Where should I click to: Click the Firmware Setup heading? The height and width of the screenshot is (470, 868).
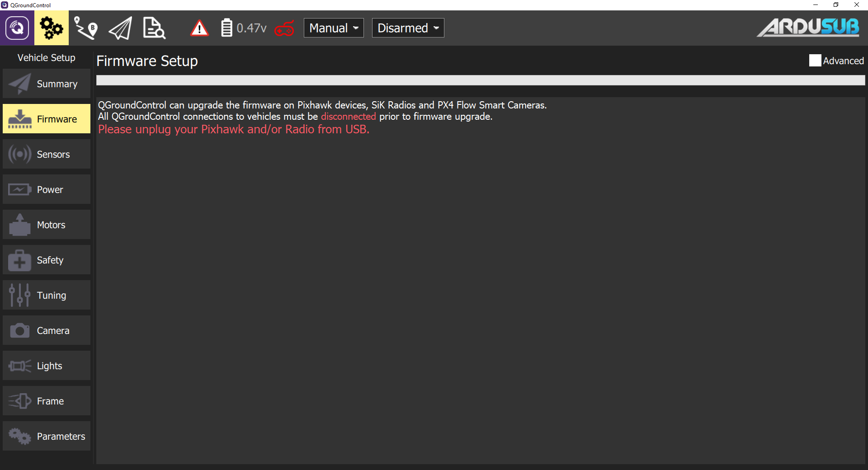tap(147, 61)
